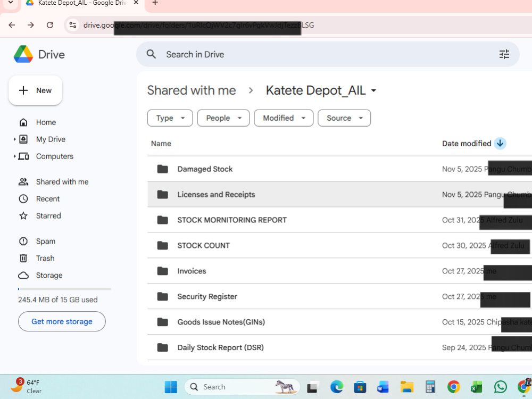Click the storage usage progress bar

pos(64,289)
